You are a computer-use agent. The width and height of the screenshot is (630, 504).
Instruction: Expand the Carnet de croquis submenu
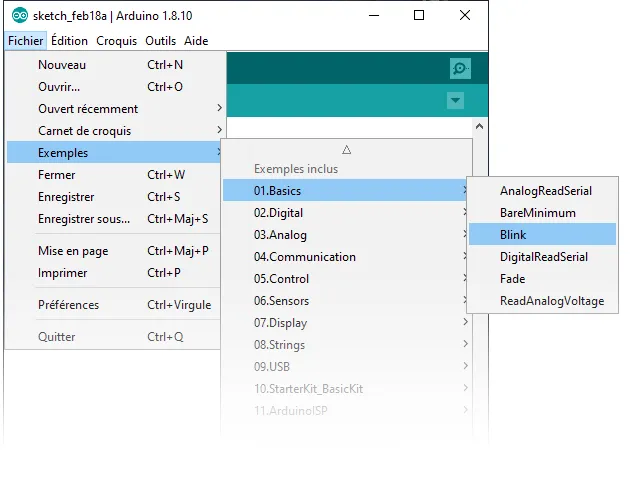pos(115,131)
